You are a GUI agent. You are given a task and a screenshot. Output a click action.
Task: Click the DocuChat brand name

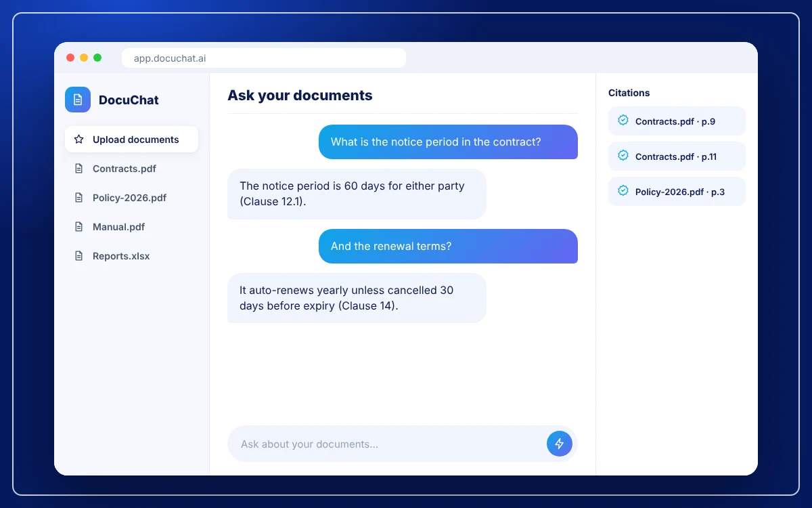point(129,100)
